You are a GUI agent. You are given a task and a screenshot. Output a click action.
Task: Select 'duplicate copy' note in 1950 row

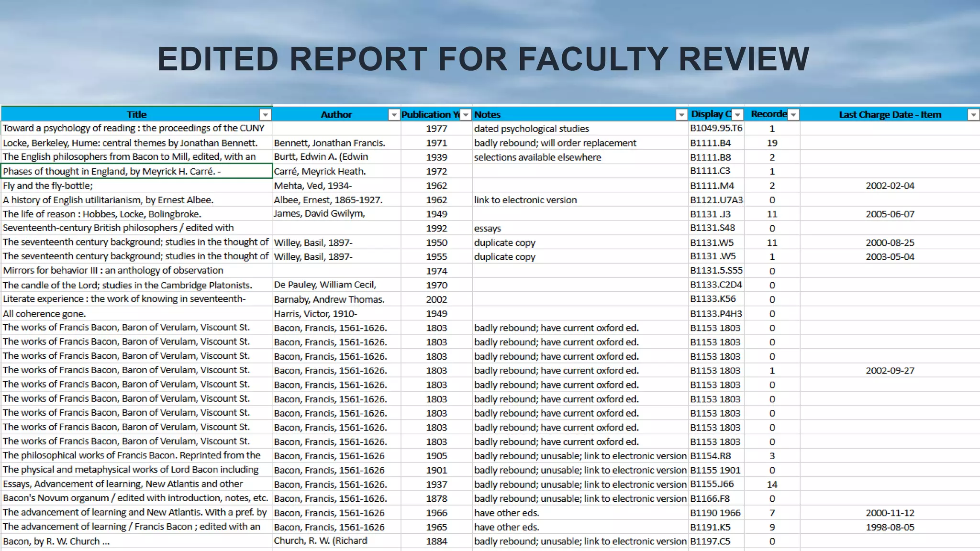[580, 242]
